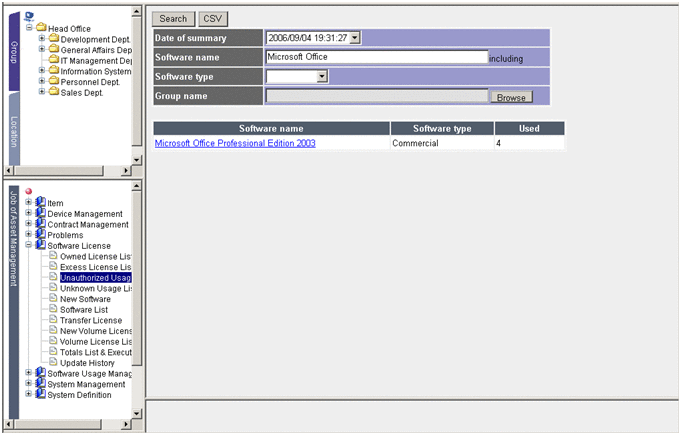The height and width of the screenshot is (437, 683).
Task: Switch to the Location tab
Action: [14, 129]
